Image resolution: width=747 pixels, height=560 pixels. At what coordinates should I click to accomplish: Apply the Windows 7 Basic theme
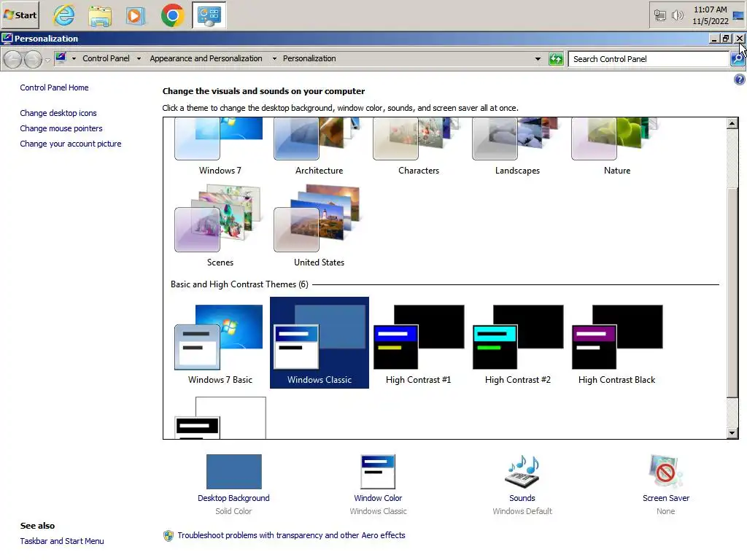click(220, 343)
